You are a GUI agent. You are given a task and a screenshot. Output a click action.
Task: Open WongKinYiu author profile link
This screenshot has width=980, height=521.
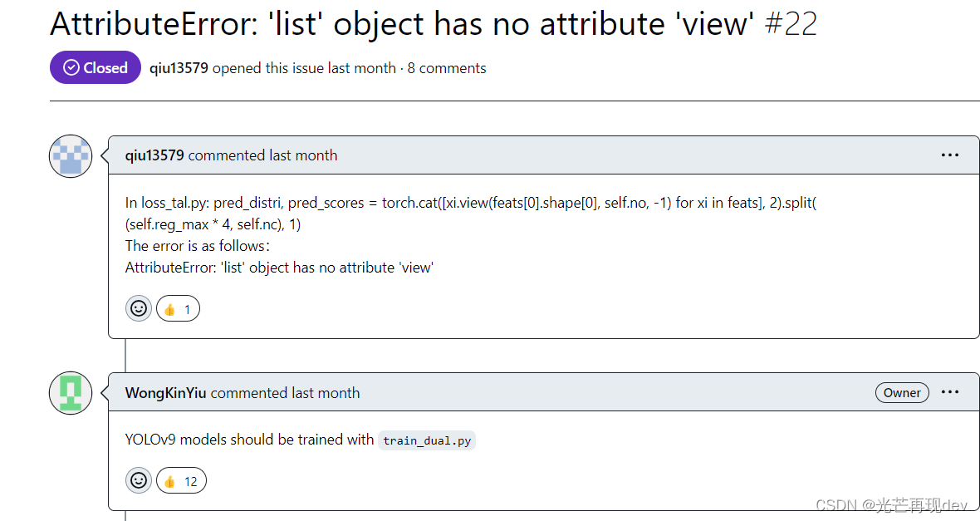pyautogui.click(x=165, y=393)
